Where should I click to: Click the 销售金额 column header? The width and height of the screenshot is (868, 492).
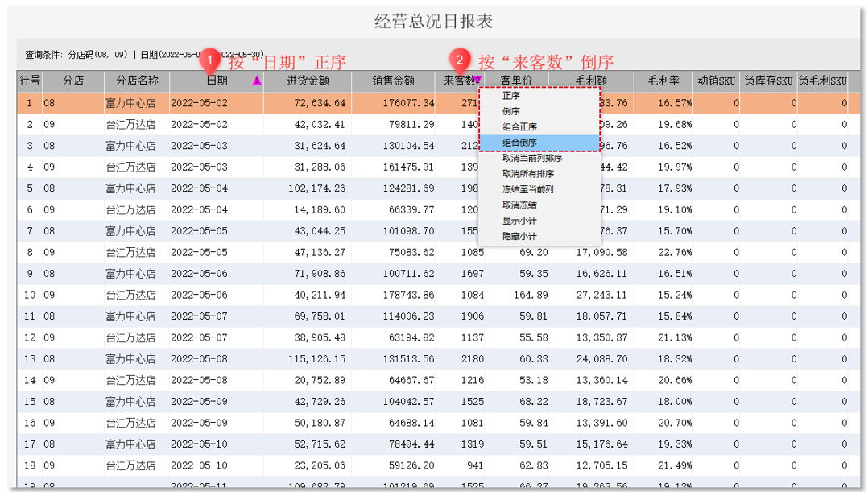click(x=393, y=81)
